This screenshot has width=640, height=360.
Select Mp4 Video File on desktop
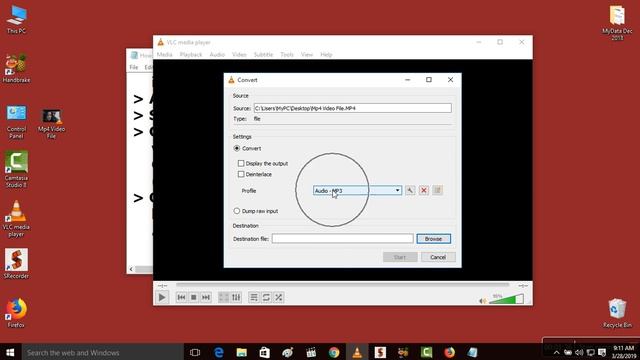pos(51,124)
